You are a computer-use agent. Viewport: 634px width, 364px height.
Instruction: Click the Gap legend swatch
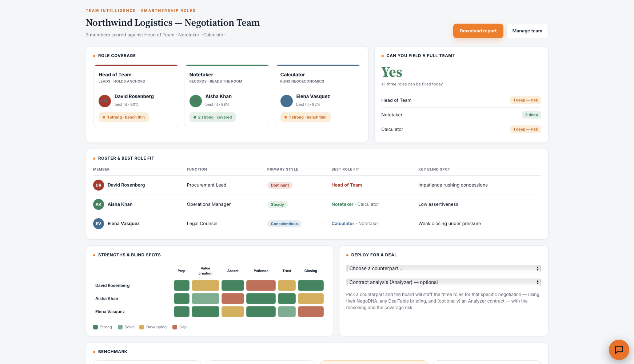point(175,327)
